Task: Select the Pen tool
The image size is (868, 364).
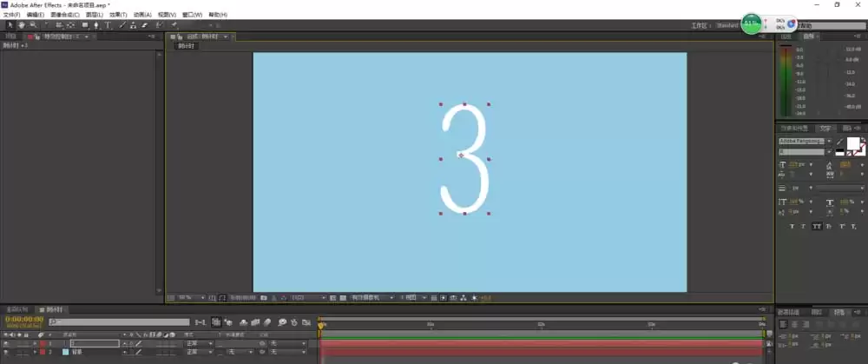Action: tap(96, 25)
